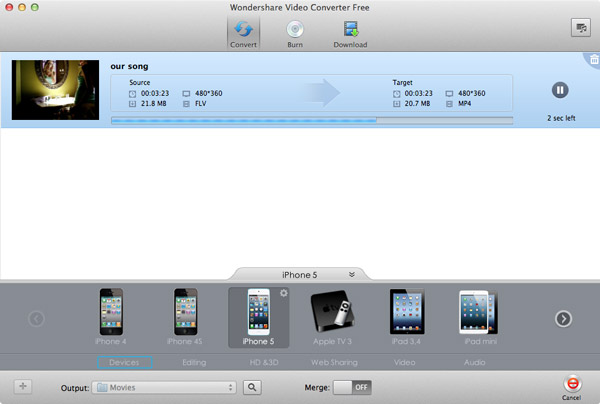
Task: Click the search output folder magnifier icon
Action: click(252, 387)
